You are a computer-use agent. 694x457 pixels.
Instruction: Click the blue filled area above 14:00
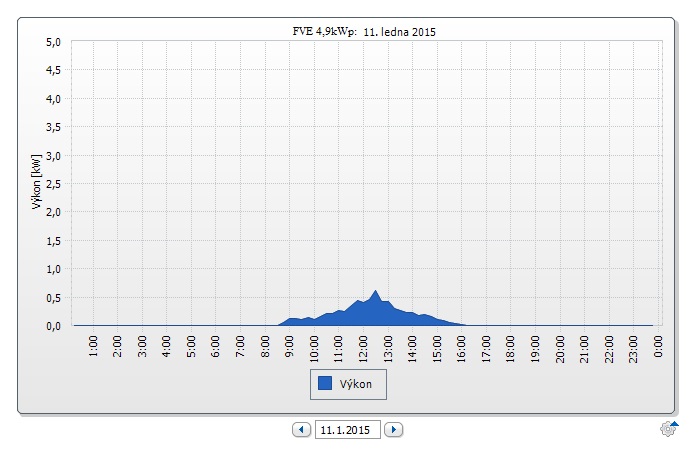pyautogui.click(x=413, y=319)
